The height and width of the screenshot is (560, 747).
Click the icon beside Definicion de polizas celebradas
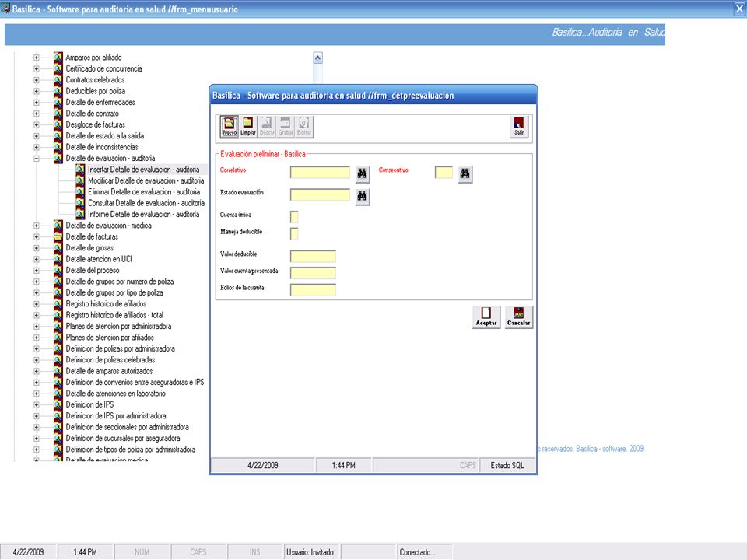point(58,360)
